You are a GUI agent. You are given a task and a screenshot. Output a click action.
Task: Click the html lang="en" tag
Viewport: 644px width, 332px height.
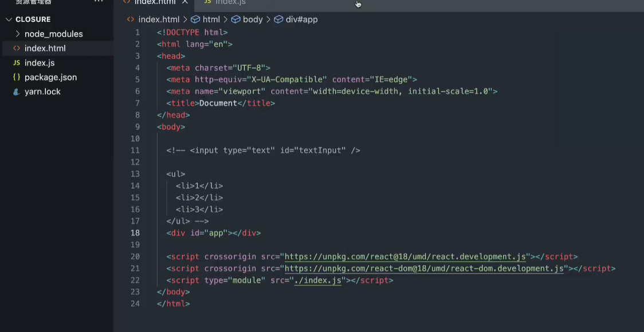pos(195,44)
